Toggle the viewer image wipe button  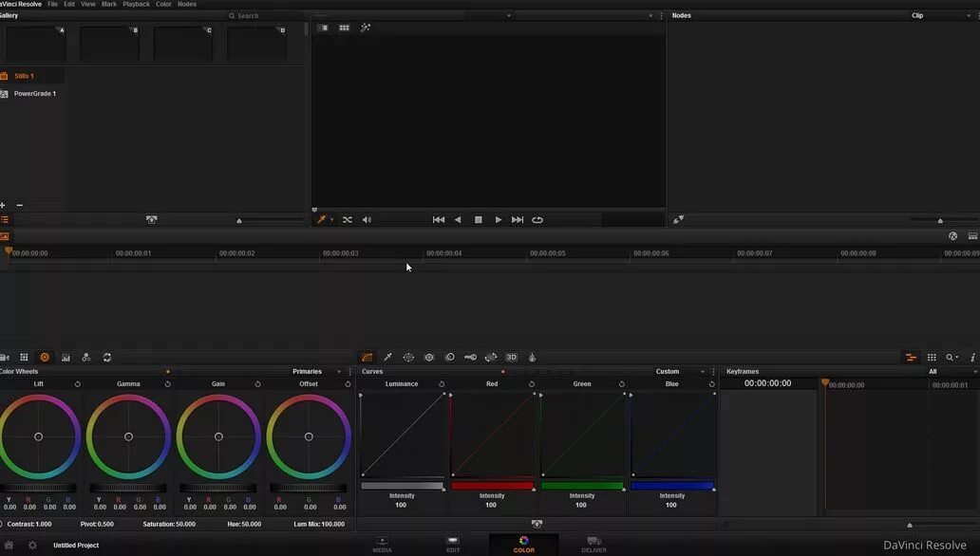[323, 28]
